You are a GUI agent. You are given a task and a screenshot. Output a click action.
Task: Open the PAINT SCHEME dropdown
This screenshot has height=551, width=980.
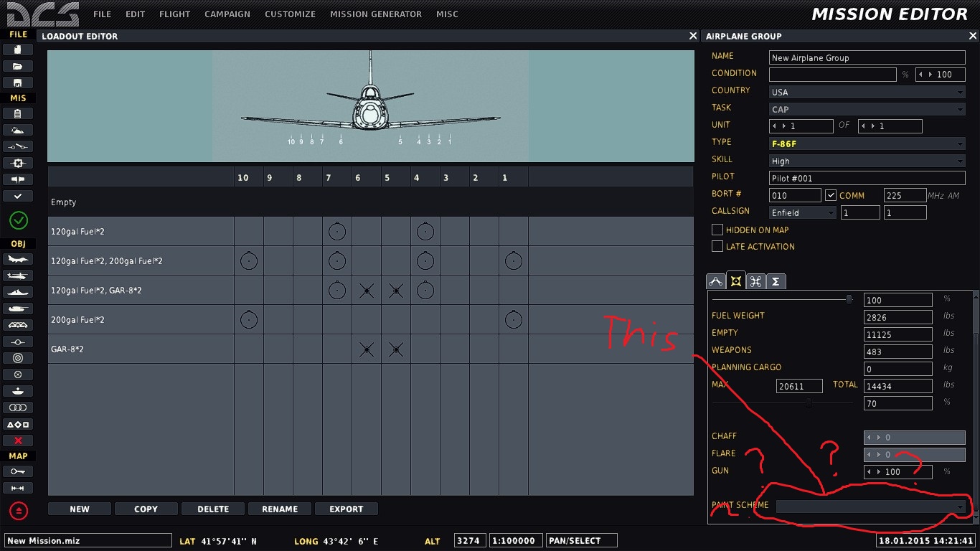[x=871, y=507]
